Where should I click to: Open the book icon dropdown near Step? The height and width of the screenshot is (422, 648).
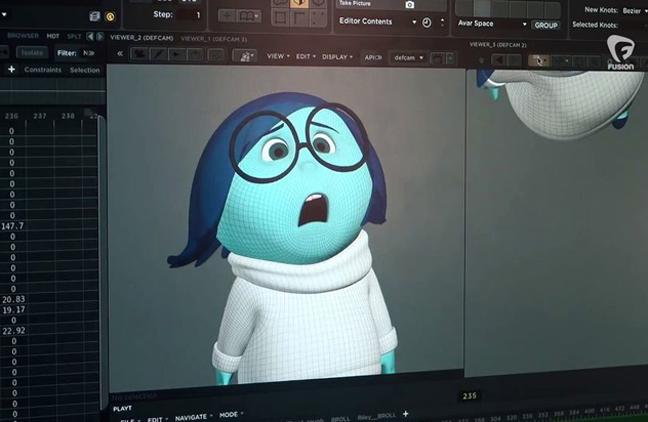[250, 17]
